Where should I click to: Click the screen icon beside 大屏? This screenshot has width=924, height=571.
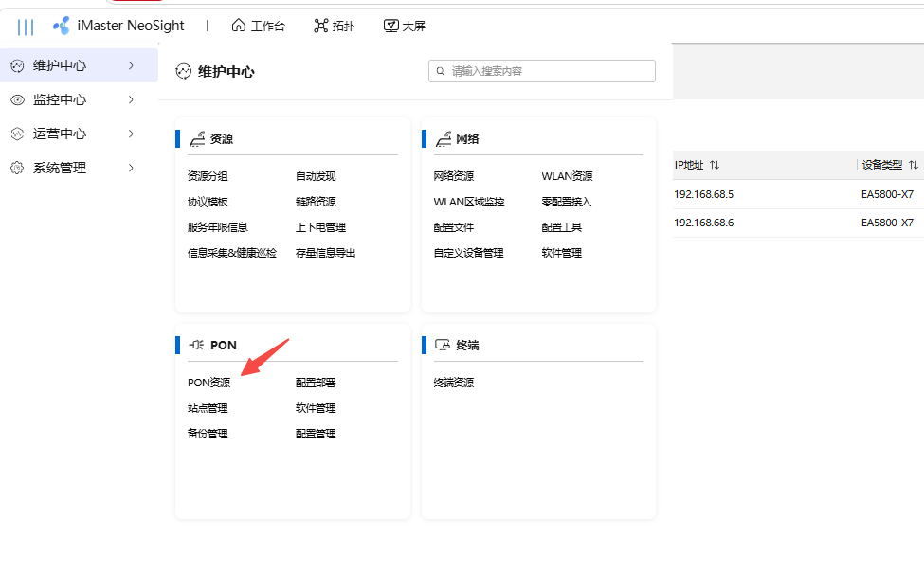pyautogui.click(x=390, y=26)
